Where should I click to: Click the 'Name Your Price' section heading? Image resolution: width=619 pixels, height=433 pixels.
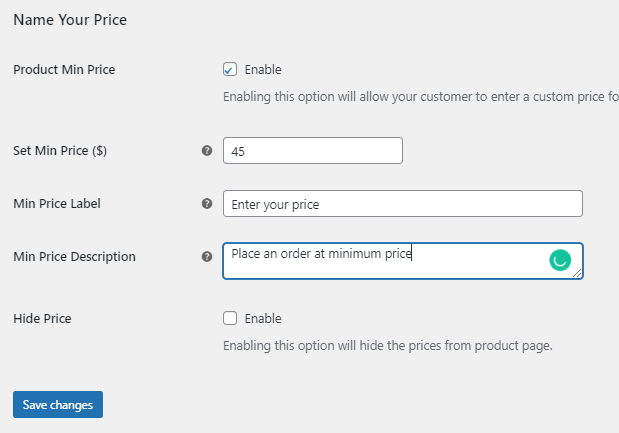tap(70, 20)
